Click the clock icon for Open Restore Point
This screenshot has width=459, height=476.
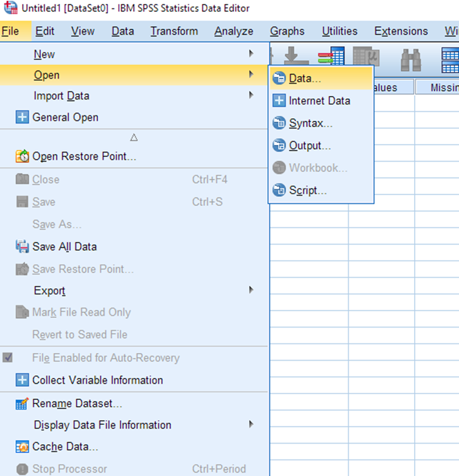[x=22, y=156]
